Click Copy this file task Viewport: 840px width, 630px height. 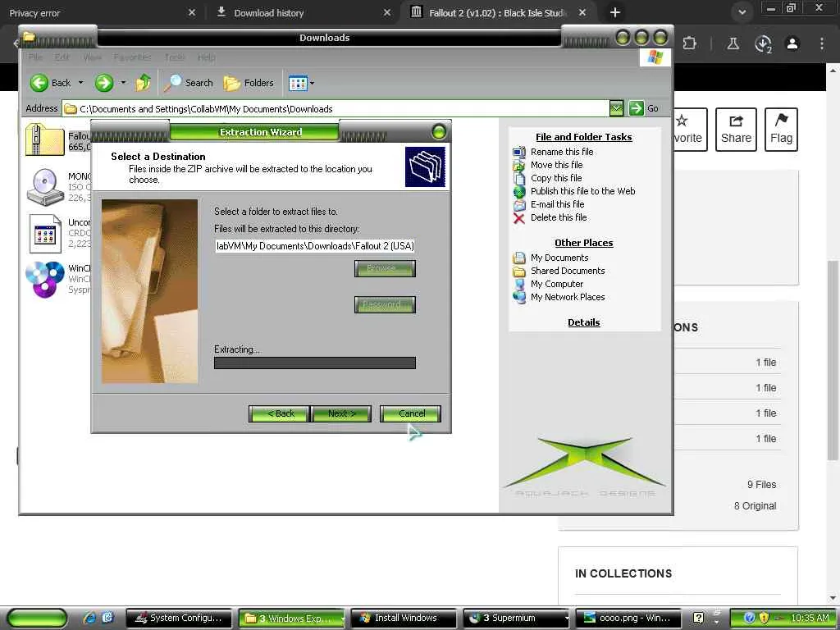pos(556,178)
